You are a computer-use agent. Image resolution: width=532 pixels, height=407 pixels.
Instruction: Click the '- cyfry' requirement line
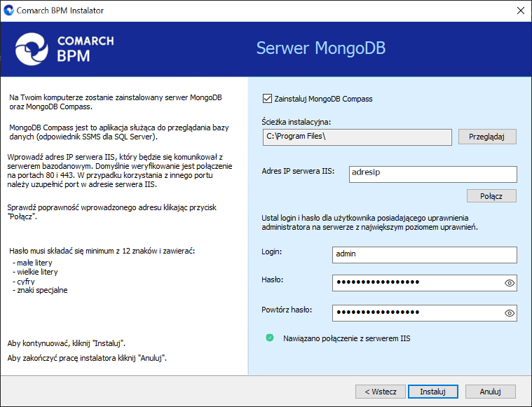pyautogui.click(x=24, y=282)
